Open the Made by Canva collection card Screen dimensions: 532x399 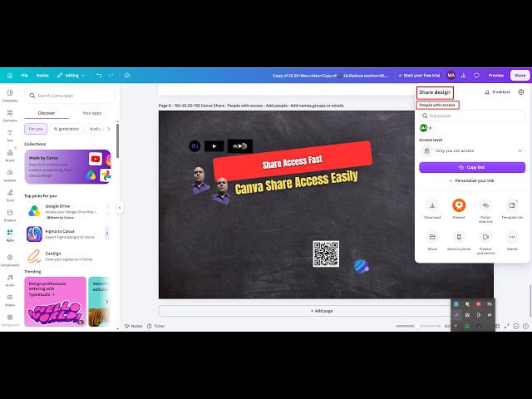68,166
